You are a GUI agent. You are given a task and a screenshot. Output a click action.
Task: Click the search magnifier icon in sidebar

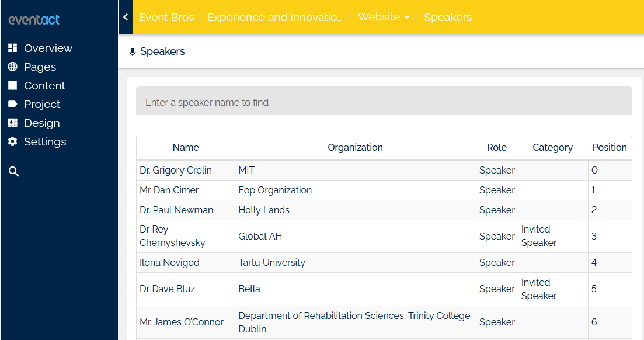coord(14,171)
